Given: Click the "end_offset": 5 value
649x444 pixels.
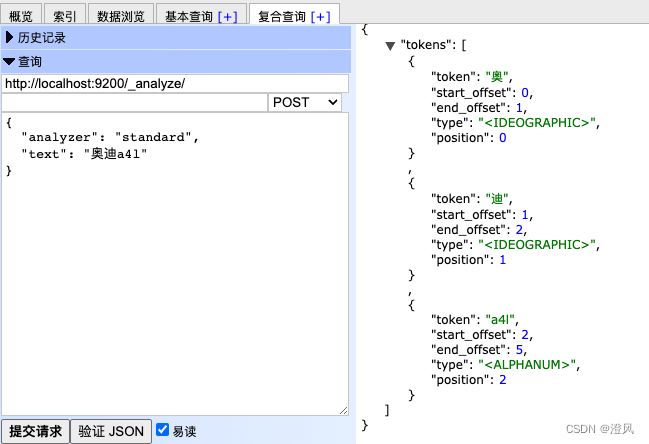Looking at the screenshot, I should [x=519, y=350].
